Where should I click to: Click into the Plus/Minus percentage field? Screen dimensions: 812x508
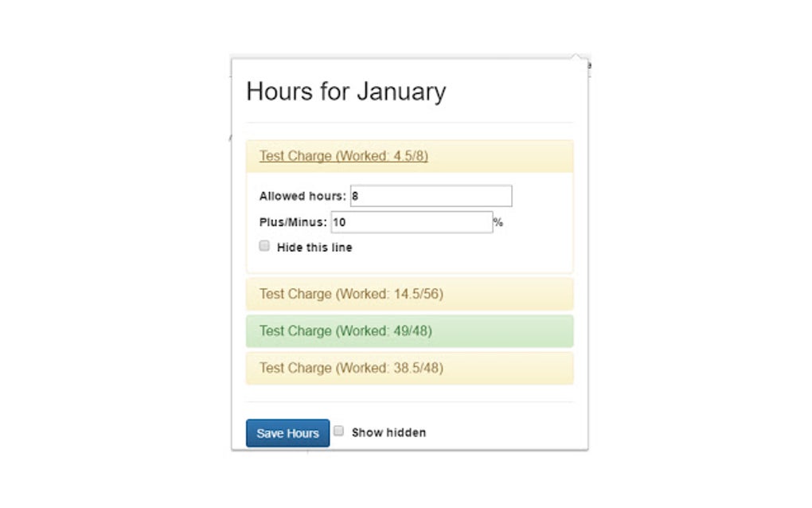click(x=412, y=222)
